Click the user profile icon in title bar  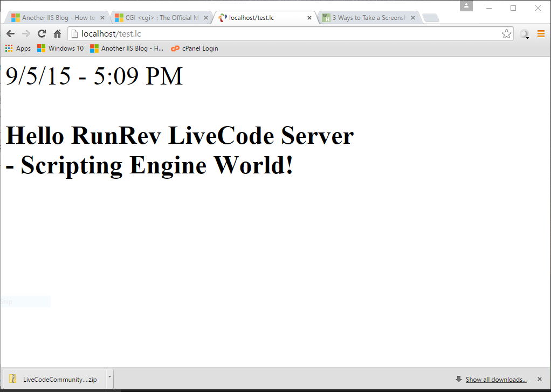click(x=466, y=6)
